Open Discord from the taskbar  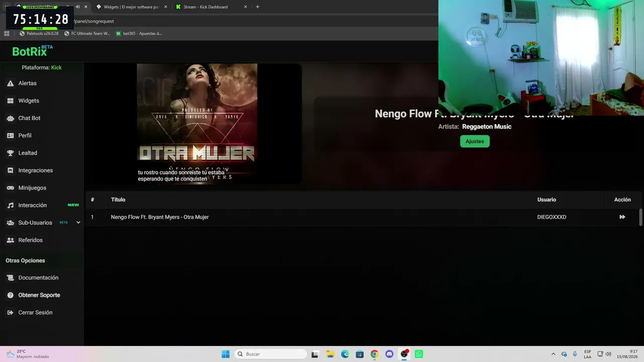coord(389,354)
